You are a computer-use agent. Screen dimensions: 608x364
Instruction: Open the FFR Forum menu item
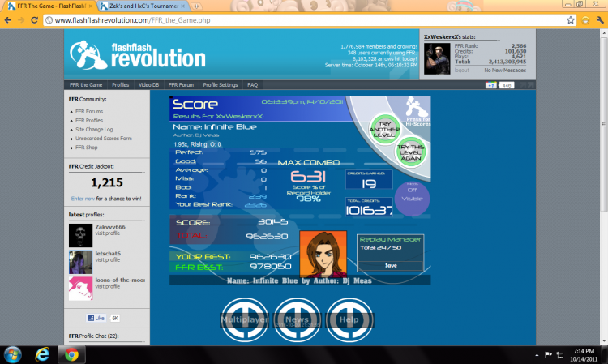coord(181,85)
